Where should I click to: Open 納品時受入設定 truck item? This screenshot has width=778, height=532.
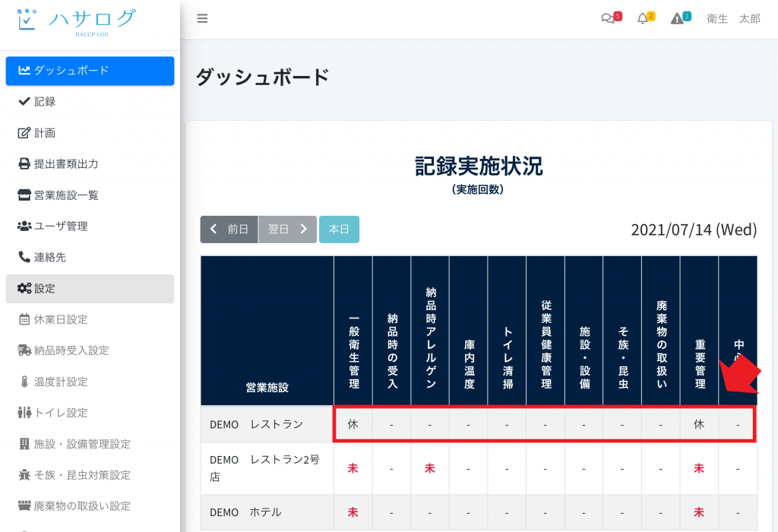point(71,350)
